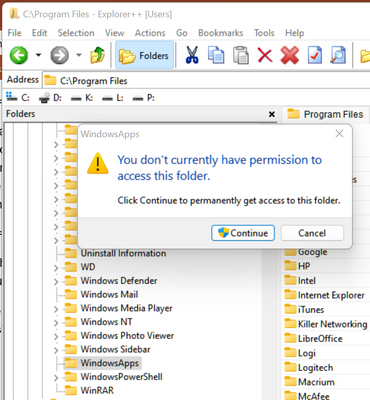Open the Bookmarks menu
The height and width of the screenshot is (400, 370).
pyautogui.click(x=221, y=33)
